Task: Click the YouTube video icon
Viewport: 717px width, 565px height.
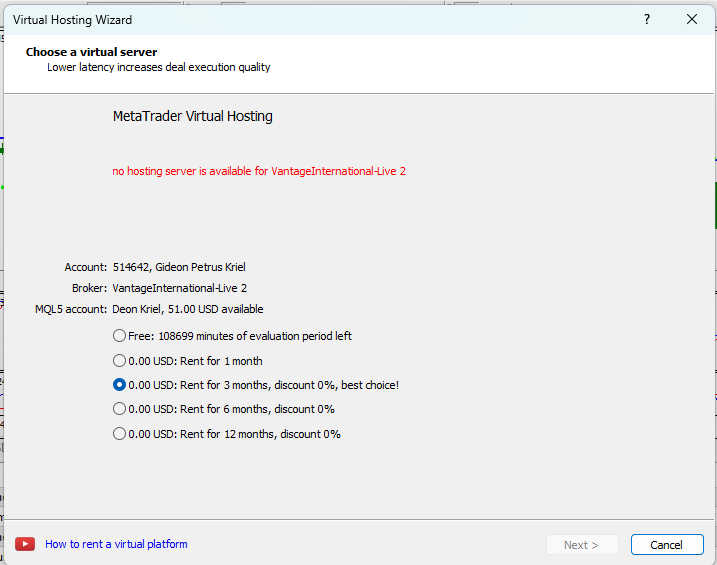Action: (25, 544)
